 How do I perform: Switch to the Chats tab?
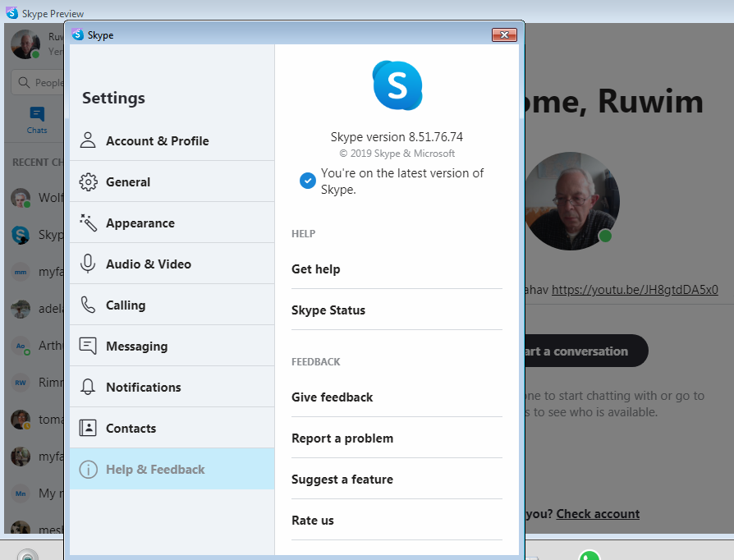click(x=36, y=120)
